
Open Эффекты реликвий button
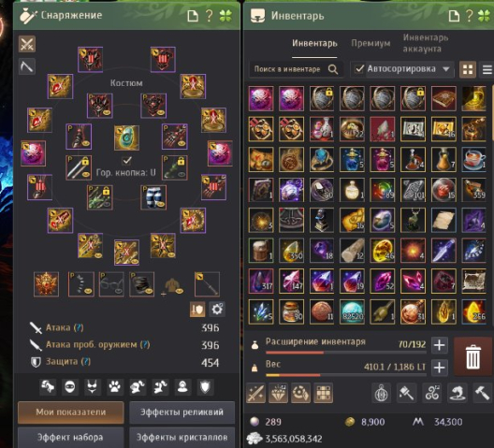coord(182,412)
